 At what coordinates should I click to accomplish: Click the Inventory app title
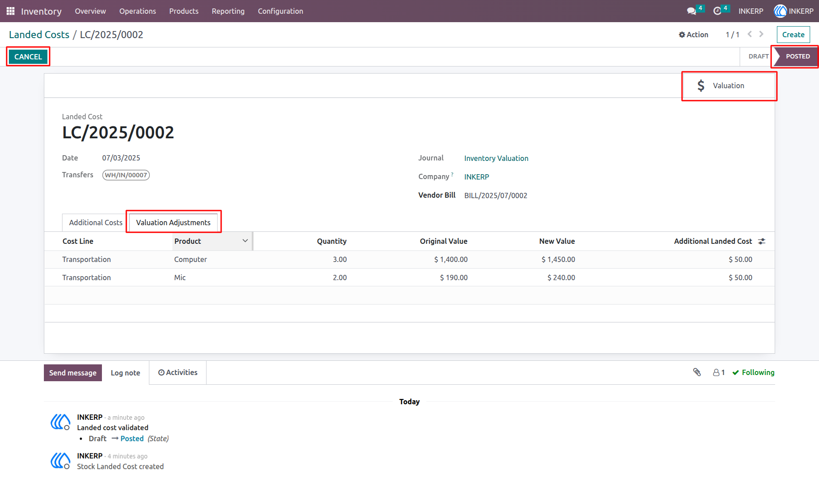coord(41,11)
